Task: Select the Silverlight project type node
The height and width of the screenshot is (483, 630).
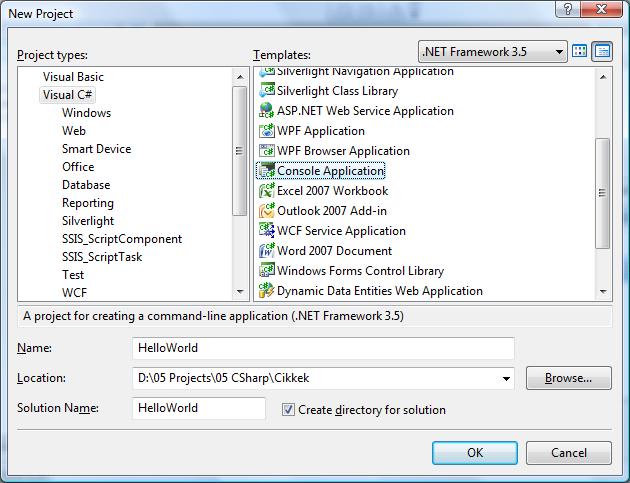Action: (x=88, y=221)
